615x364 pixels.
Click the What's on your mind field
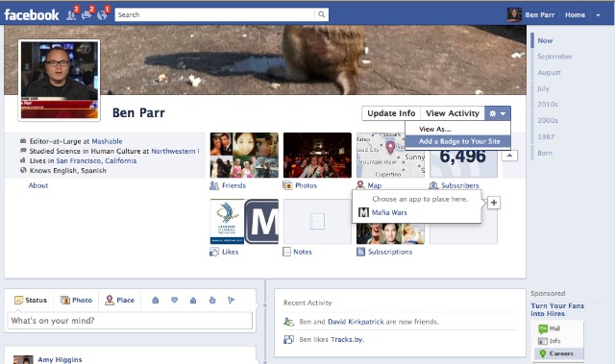pos(130,321)
